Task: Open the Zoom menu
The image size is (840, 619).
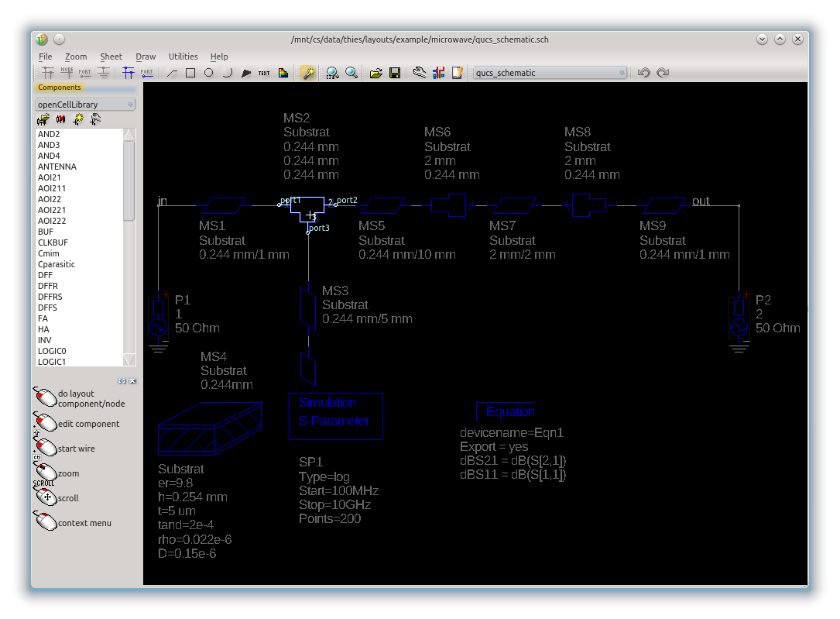Action: click(76, 57)
